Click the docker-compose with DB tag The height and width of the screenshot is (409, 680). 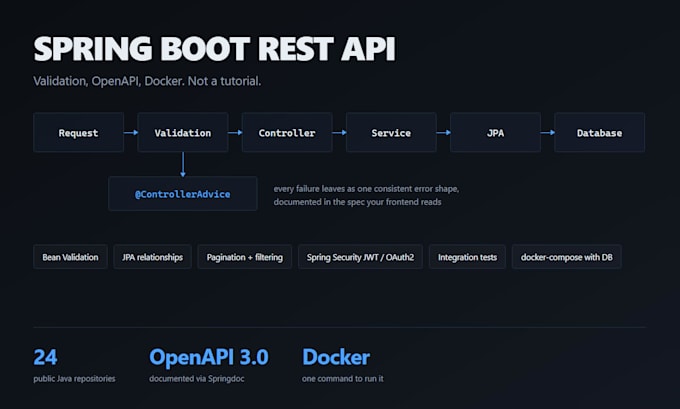[x=567, y=257]
